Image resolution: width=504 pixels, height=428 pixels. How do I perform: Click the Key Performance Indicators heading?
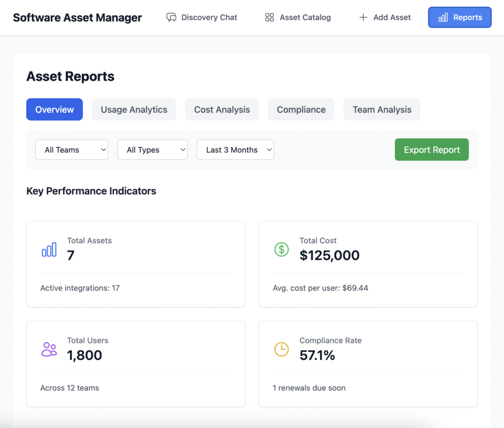click(x=91, y=191)
